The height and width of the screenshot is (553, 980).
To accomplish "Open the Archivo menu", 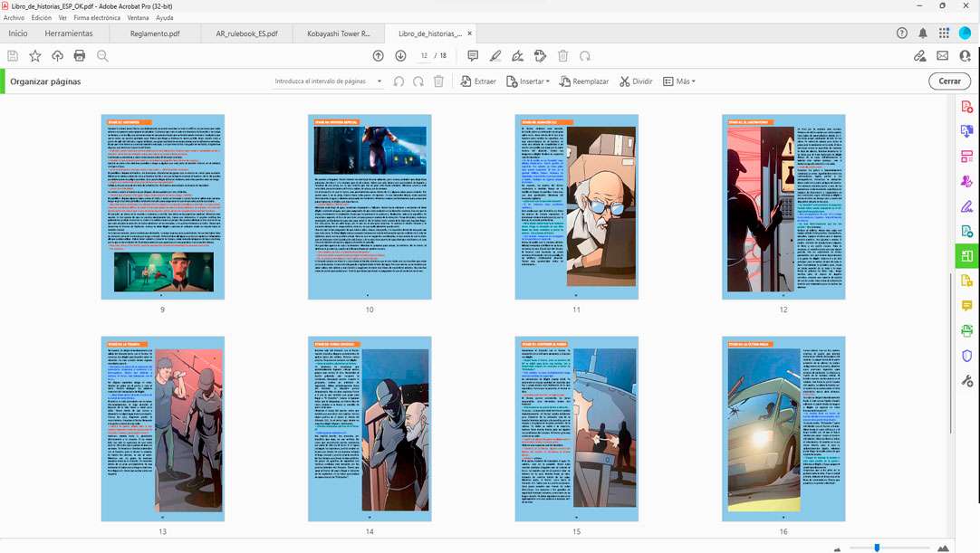I will click(14, 17).
